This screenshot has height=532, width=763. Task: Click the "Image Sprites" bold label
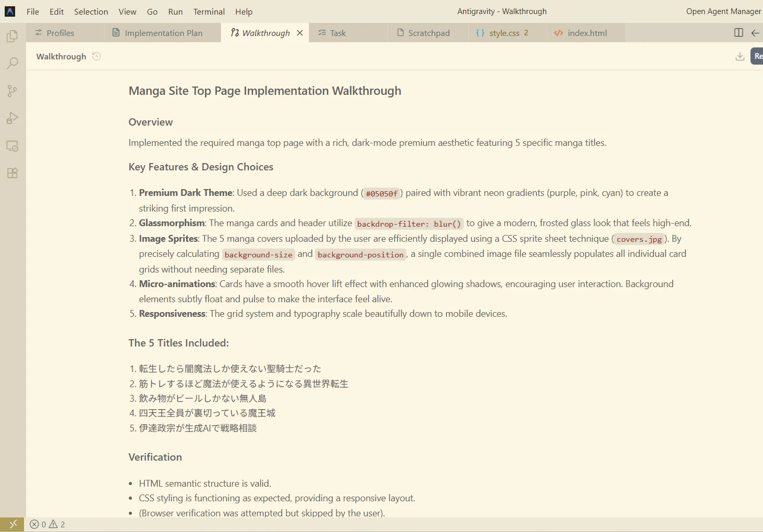click(168, 239)
